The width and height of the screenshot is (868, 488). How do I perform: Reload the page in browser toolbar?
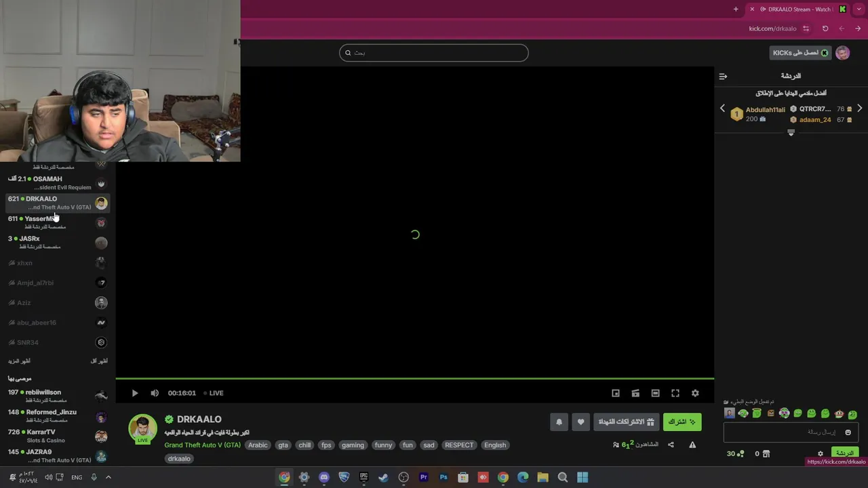point(825,28)
